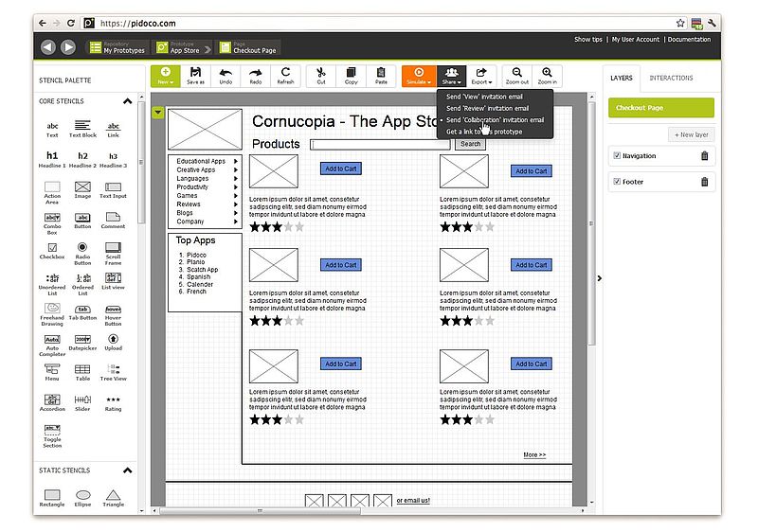Choose Send 'View' invitation email

(484, 97)
